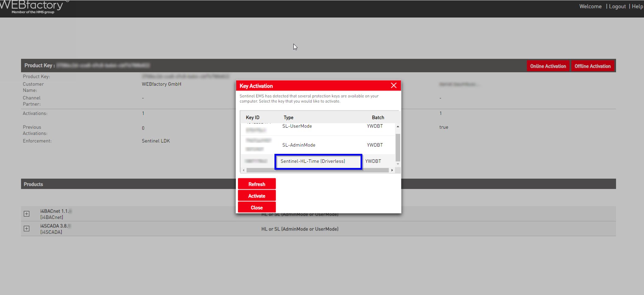Click the Refresh button in Key Activation
644x295 pixels.
(257, 184)
